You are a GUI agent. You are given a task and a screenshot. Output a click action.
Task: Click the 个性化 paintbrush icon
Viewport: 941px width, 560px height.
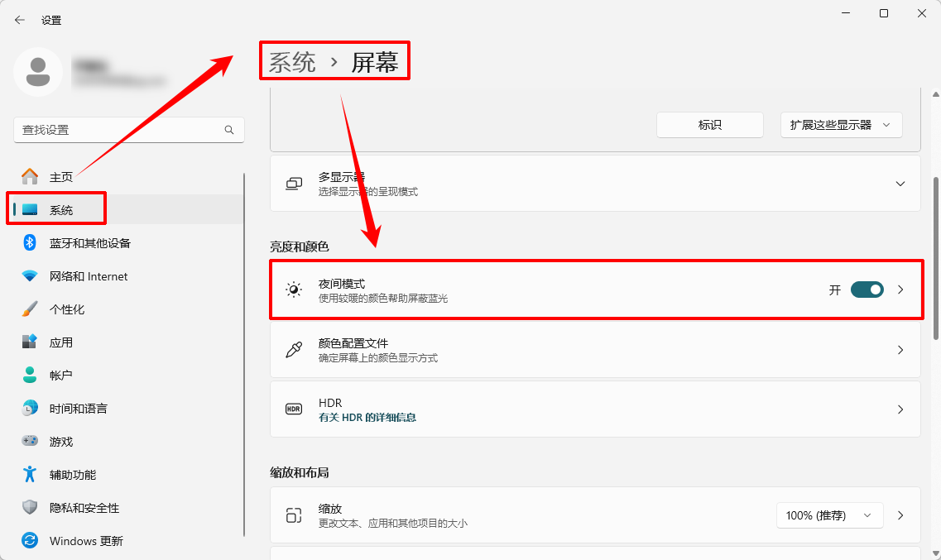30,309
